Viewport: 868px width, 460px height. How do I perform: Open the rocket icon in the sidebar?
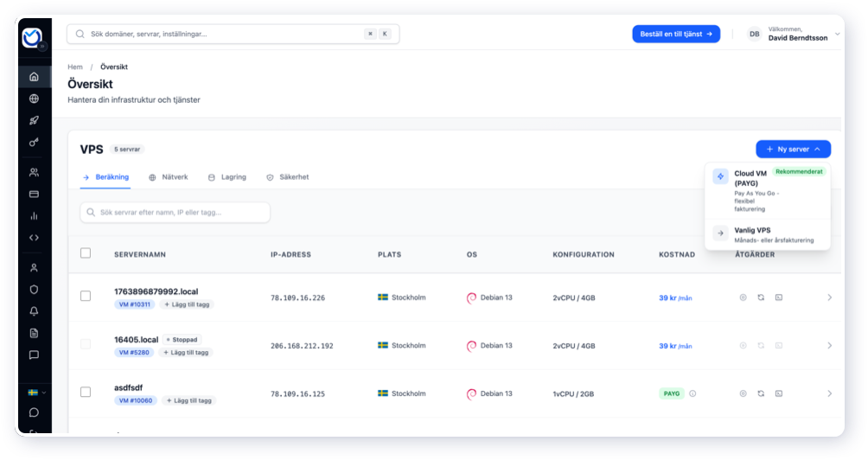pos(35,120)
